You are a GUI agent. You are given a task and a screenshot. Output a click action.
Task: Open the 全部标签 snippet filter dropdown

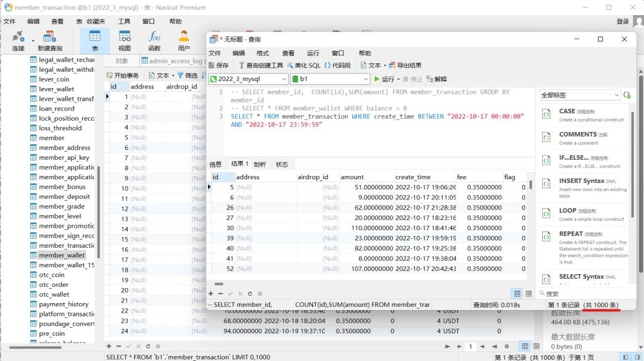coord(580,95)
